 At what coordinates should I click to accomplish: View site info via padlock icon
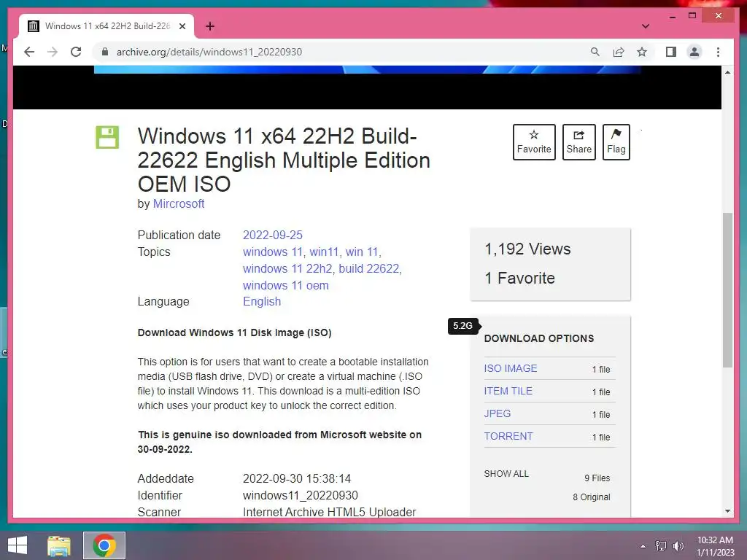[105, 52]
